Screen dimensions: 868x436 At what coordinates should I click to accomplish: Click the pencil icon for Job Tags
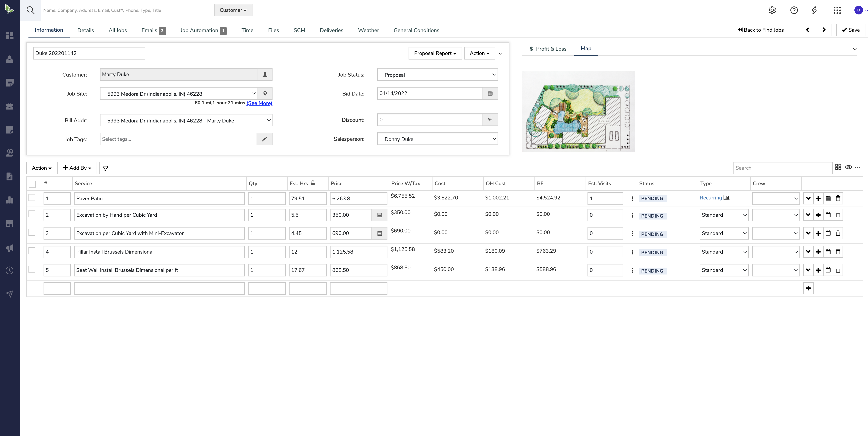coord(265,139)
